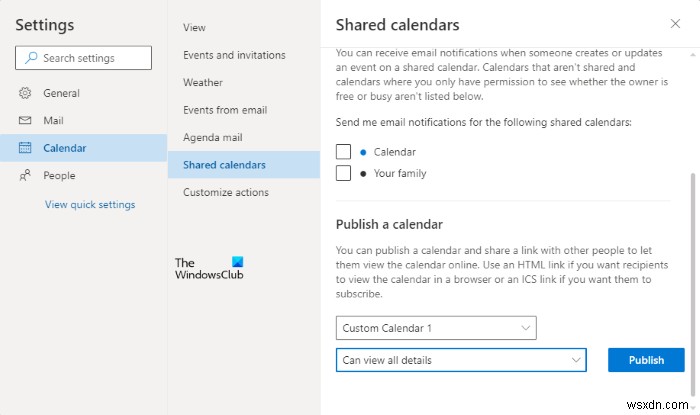This screenshot has height=415, width=700.
Task: Enable notifications for Calendar checkbox
Action: pos(344,152)
